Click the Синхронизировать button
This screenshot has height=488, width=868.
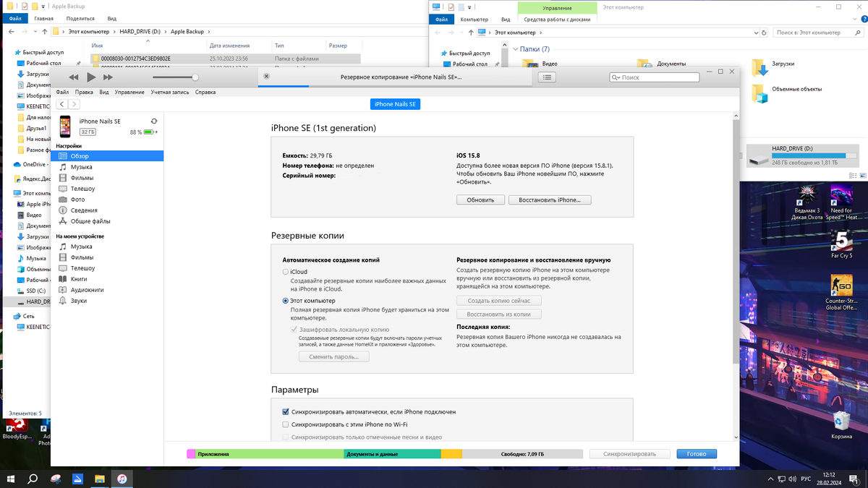pos(629,454)
